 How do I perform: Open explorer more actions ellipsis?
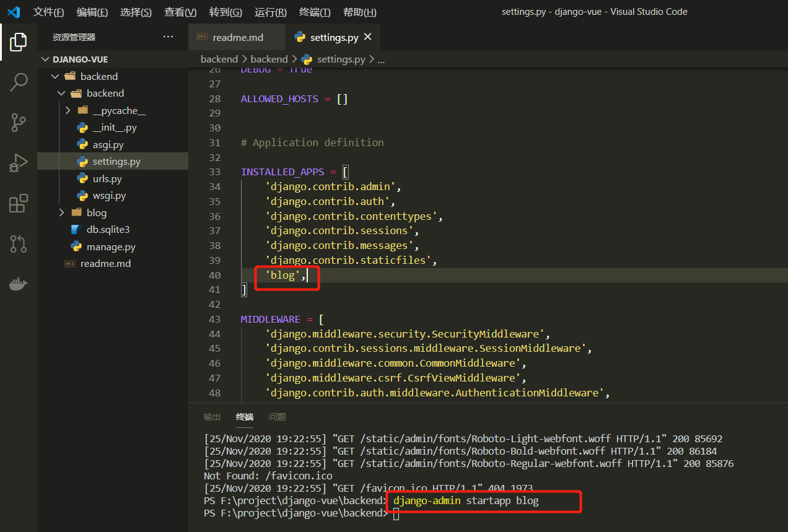(169, 37)
